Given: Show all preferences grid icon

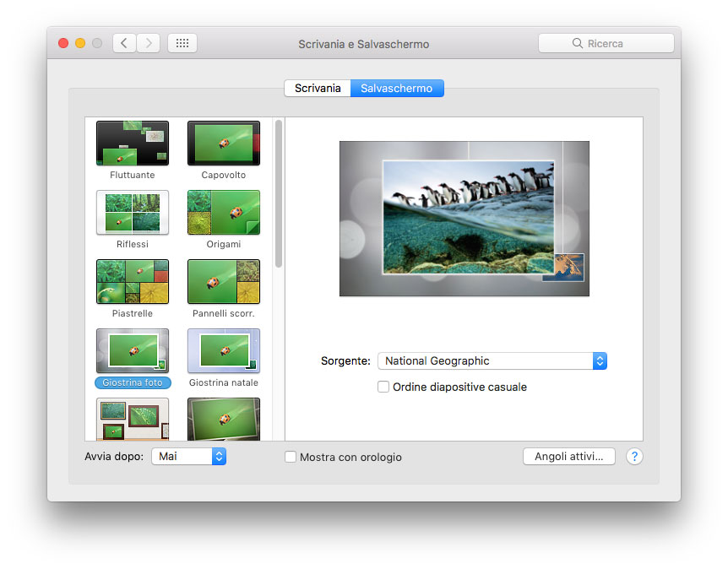Looking at the screenshot, I should pos(182,43).
